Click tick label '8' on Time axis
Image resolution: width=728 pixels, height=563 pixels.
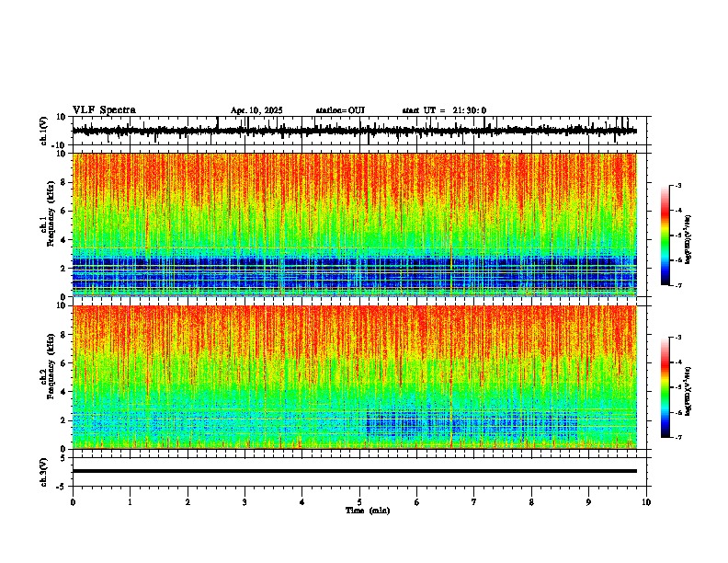point(531,502)
